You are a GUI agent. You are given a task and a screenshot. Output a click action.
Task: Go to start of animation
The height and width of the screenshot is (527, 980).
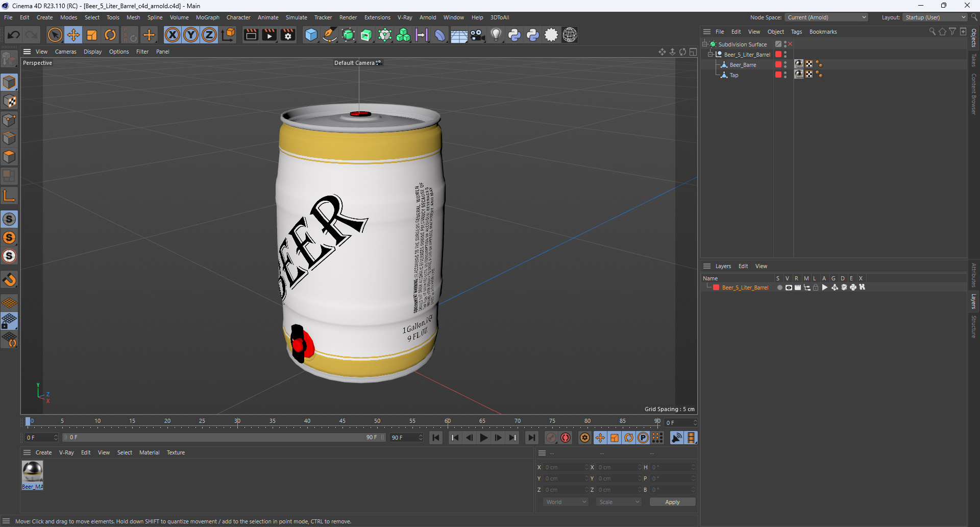coord(436,438)
